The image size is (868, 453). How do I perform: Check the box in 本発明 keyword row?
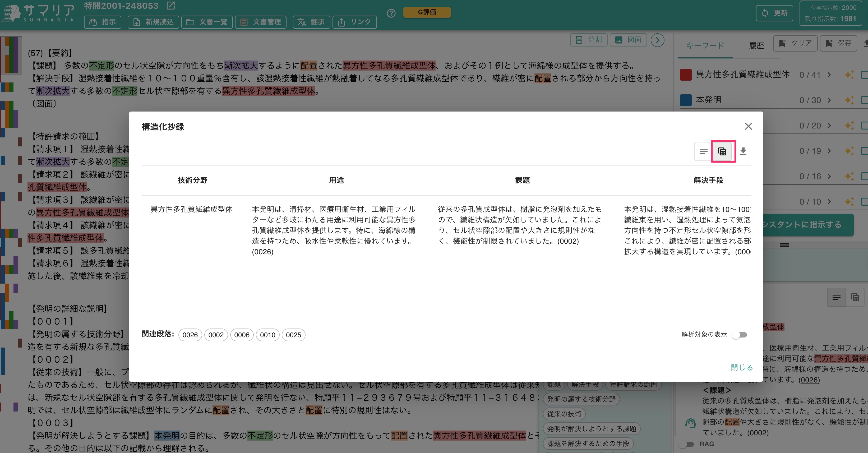coord(865,100)
